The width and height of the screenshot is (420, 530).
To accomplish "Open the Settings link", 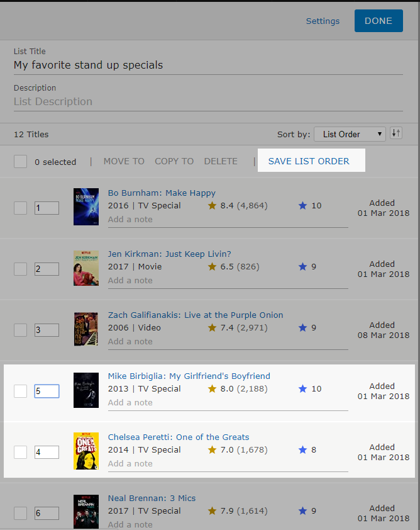I will (323, 21).
